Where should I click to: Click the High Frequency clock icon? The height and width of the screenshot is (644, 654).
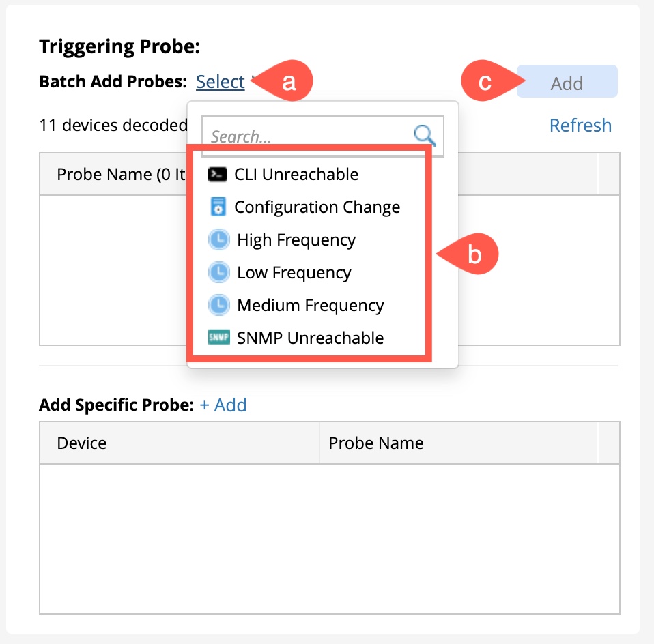tap(218, 239)
